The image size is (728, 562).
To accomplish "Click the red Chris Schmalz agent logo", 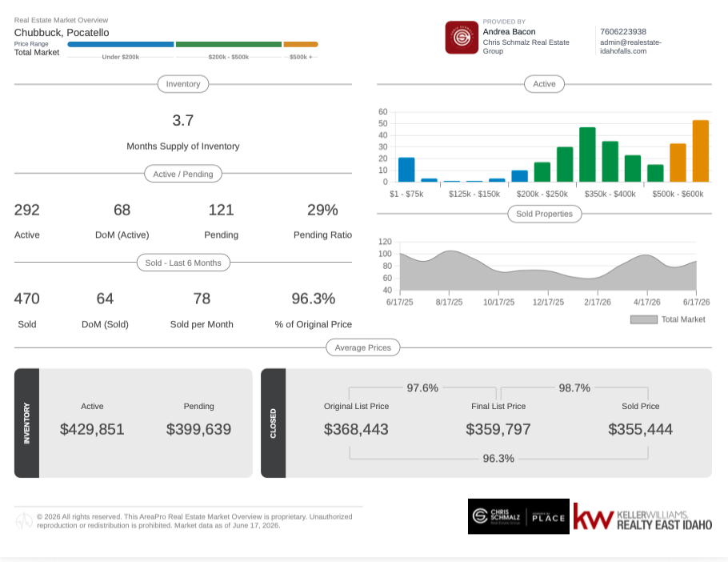I will point(462,37).
